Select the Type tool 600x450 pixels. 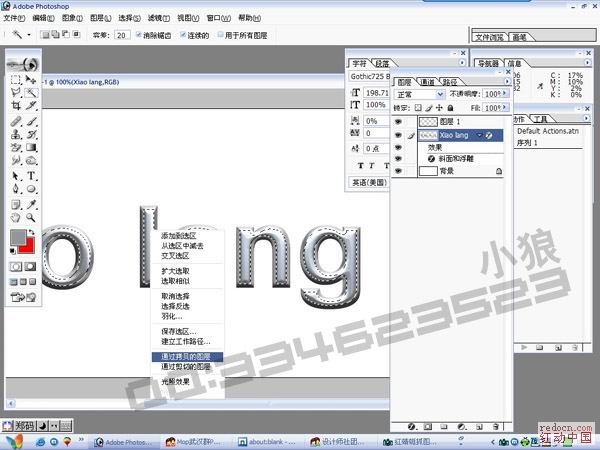pos(31,175)
